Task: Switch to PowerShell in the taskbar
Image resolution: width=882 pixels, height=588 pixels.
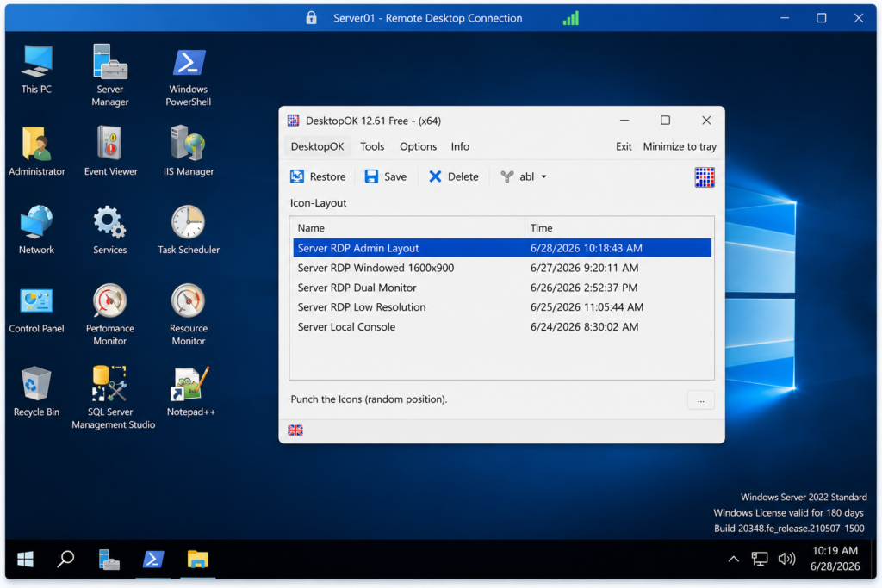Action: pyautogui.click(x=153, y=560)
